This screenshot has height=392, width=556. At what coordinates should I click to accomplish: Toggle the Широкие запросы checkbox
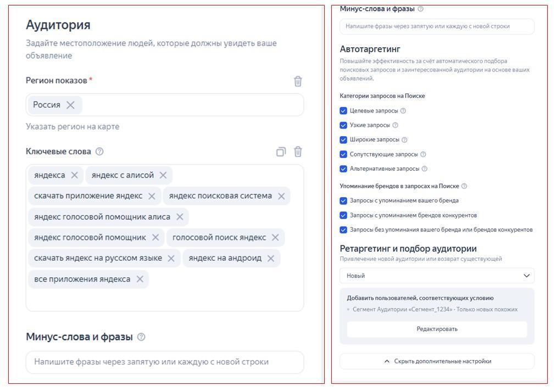(x=343, y=140)
